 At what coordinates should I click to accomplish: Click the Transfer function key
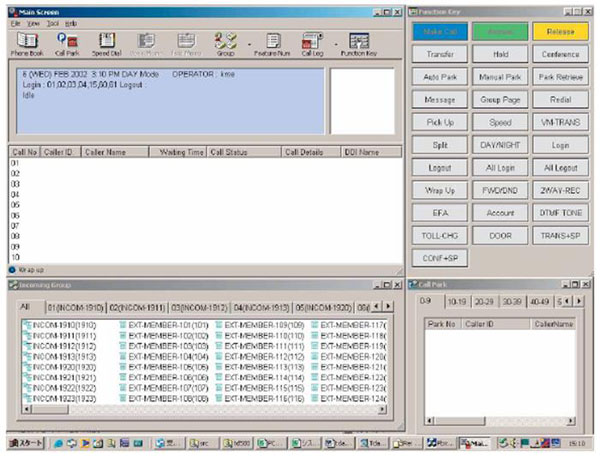tap(440, 54)
